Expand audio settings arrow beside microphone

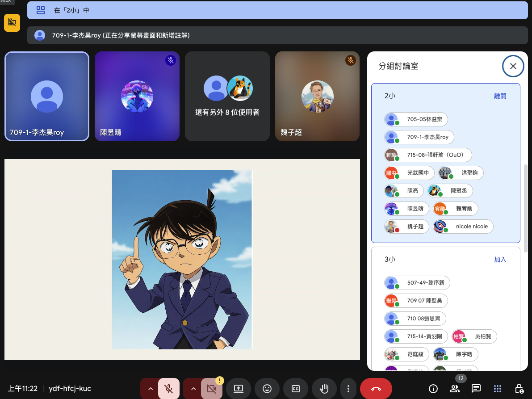click(x=150, y=388)
